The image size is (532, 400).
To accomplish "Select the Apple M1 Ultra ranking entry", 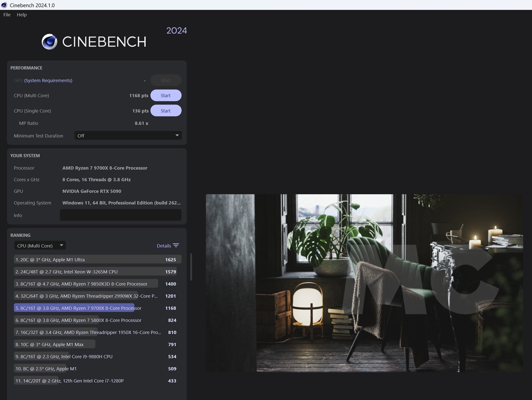I will tap(96, 259).
